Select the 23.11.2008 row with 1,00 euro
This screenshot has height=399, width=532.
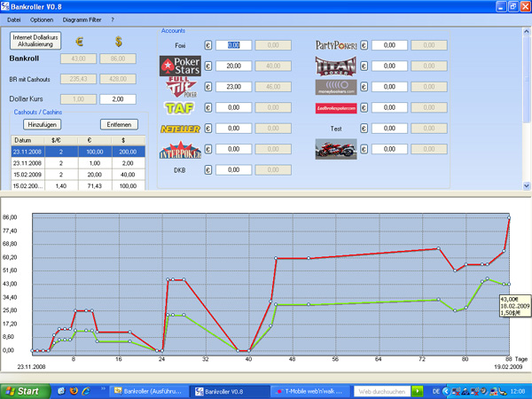click(x=78, y=163)
